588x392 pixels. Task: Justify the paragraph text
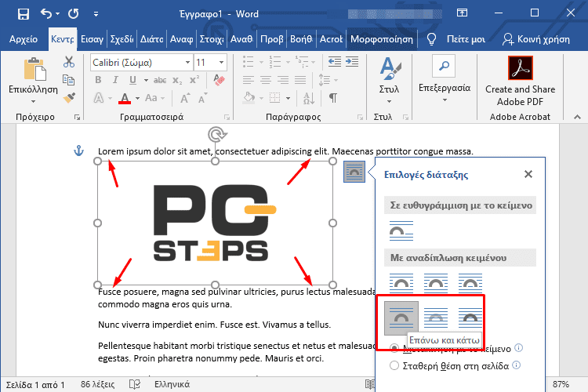[x=300, y=80]
